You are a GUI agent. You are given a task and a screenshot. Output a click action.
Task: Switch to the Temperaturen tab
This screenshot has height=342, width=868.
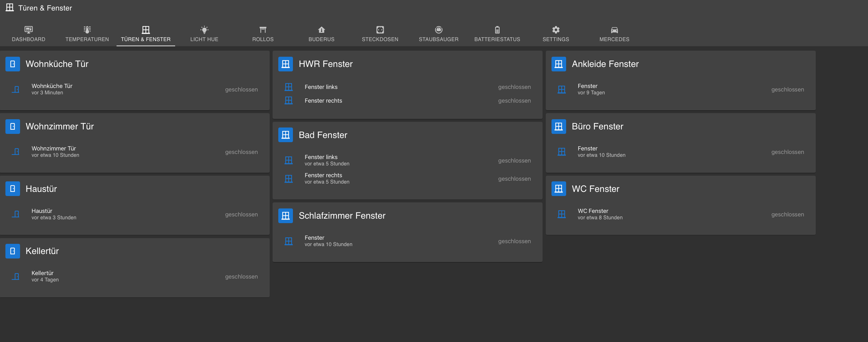pyautogui.click(x=87, y=34)
